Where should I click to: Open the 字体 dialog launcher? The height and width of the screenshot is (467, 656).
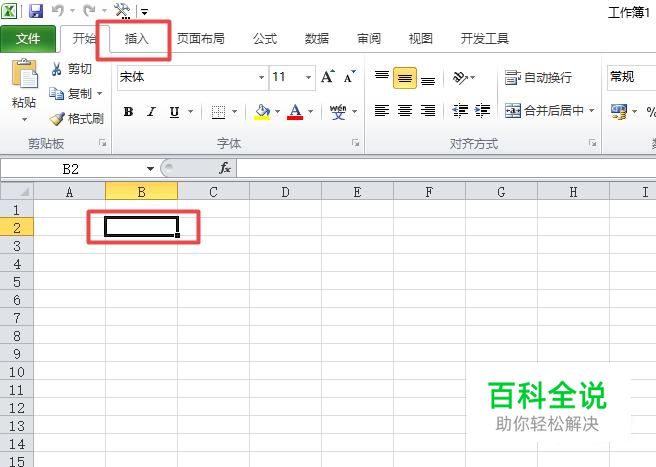[x=356, y=143]
